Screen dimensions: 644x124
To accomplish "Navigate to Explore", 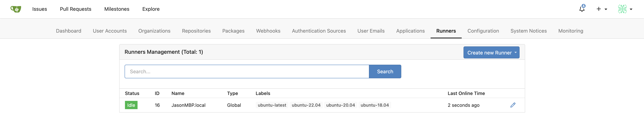I will coord(151,9).
